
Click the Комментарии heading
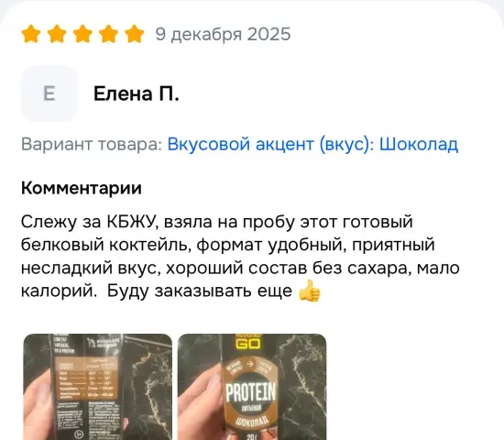(82, 188)
